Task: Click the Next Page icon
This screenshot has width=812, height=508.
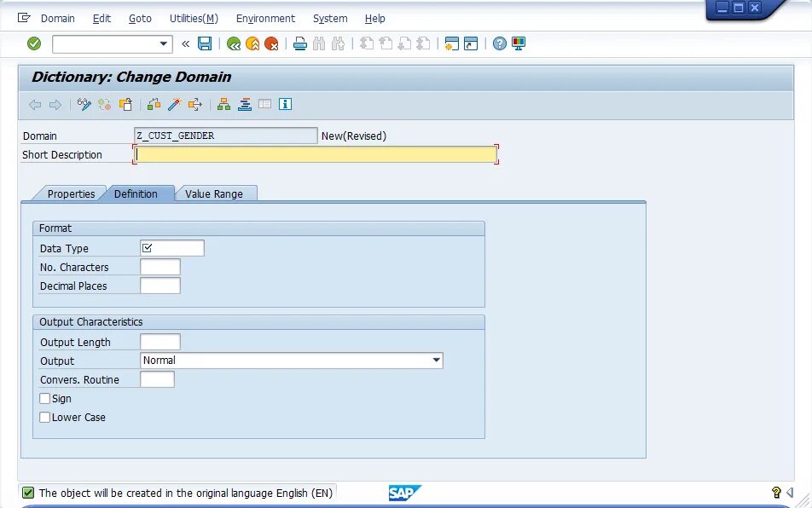Action: [404, 44]
